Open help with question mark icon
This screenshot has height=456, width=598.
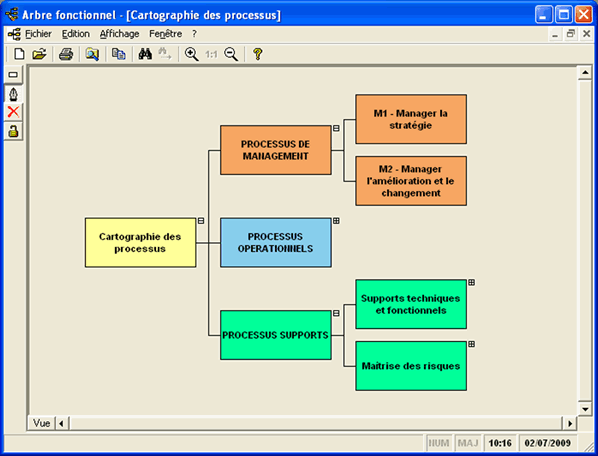point(258,54)
